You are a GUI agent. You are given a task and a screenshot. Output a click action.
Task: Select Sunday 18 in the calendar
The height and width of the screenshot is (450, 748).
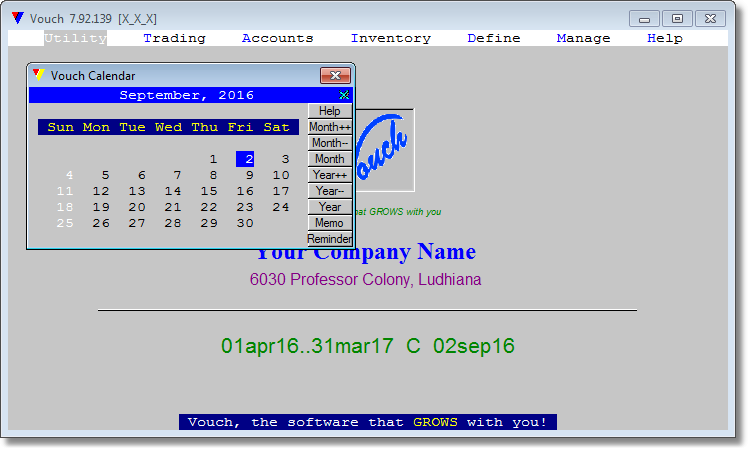pos(65,207)
